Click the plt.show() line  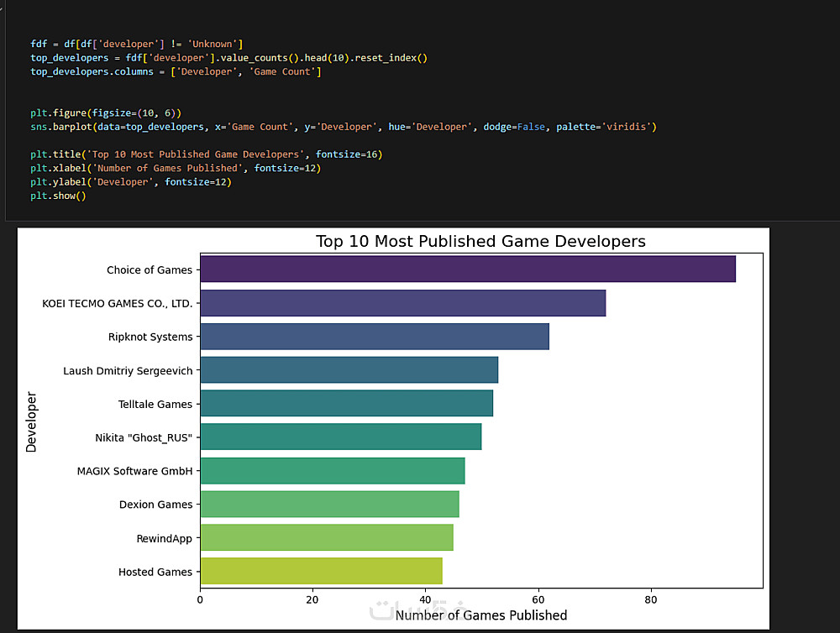(58, 196)
